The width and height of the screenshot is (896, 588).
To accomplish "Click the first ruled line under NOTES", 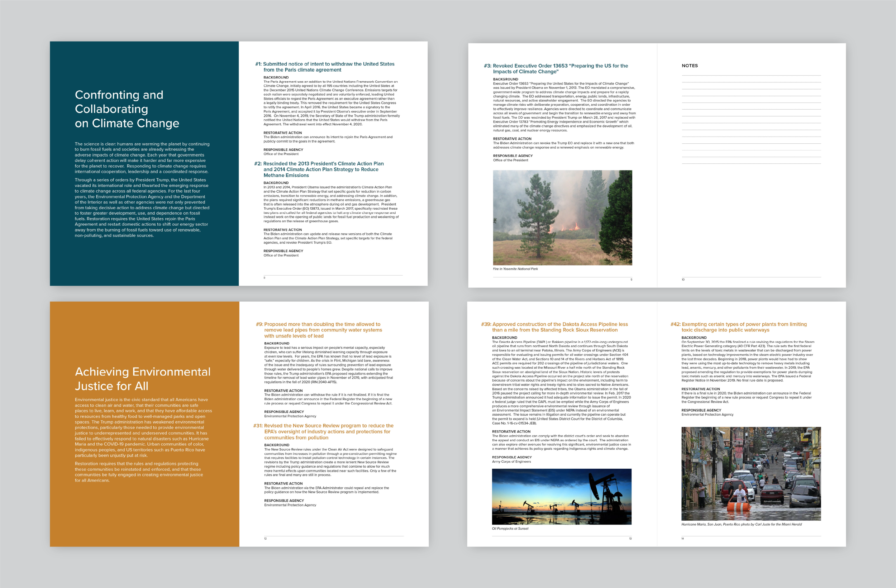I will click(751, 76).
